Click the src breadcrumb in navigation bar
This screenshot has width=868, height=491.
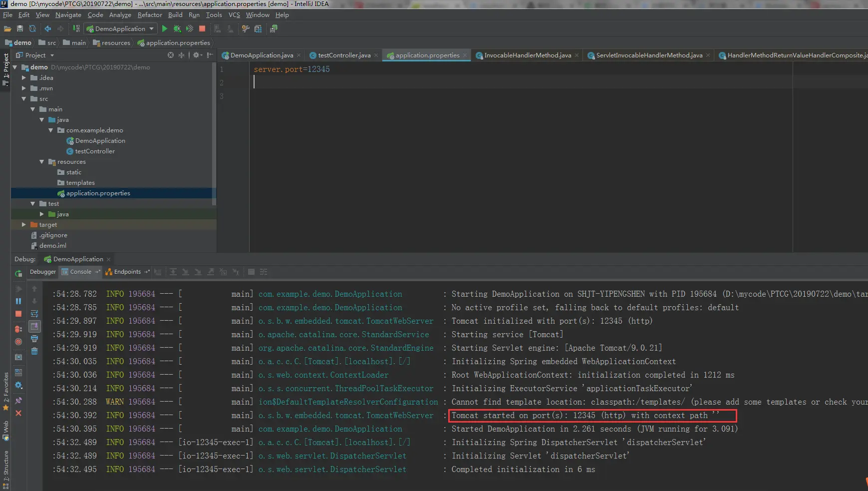point(47,43)
